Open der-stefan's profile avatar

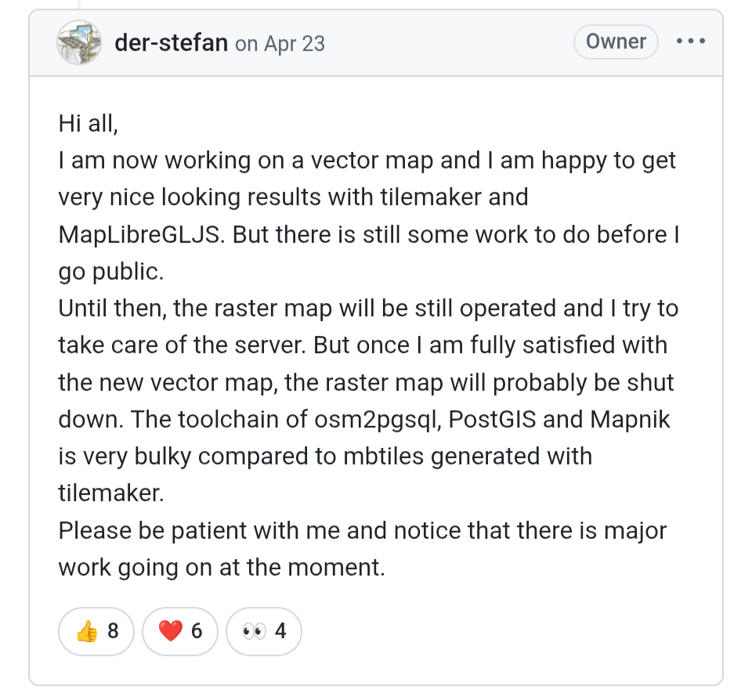click(79, 42)
